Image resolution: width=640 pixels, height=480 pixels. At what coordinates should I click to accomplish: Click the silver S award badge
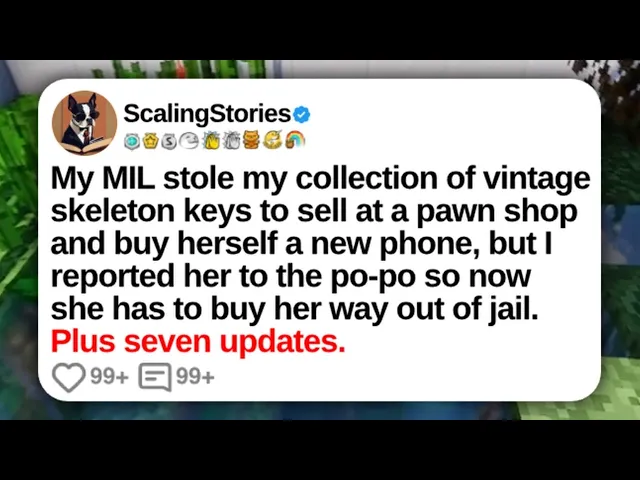pos(169,141)
